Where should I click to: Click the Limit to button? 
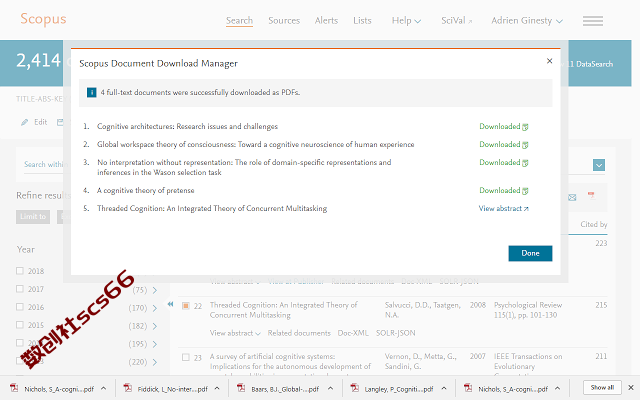point(33,217)
